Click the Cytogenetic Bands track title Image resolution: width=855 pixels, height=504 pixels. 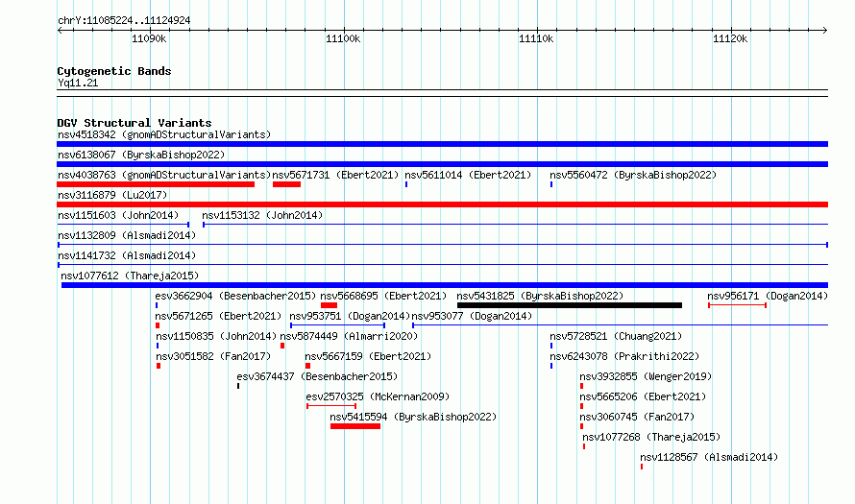[x=114, y=71]
